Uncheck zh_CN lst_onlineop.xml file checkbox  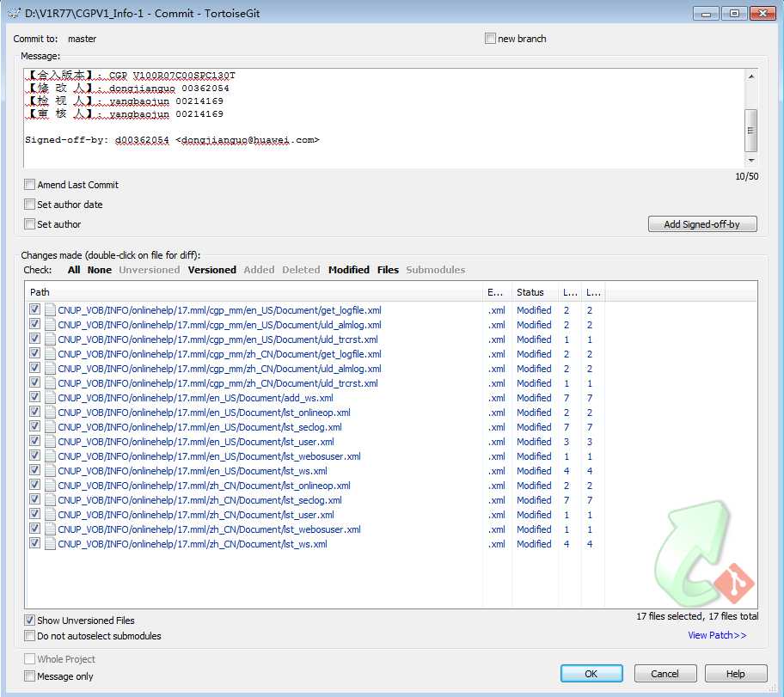click(34, 485)
